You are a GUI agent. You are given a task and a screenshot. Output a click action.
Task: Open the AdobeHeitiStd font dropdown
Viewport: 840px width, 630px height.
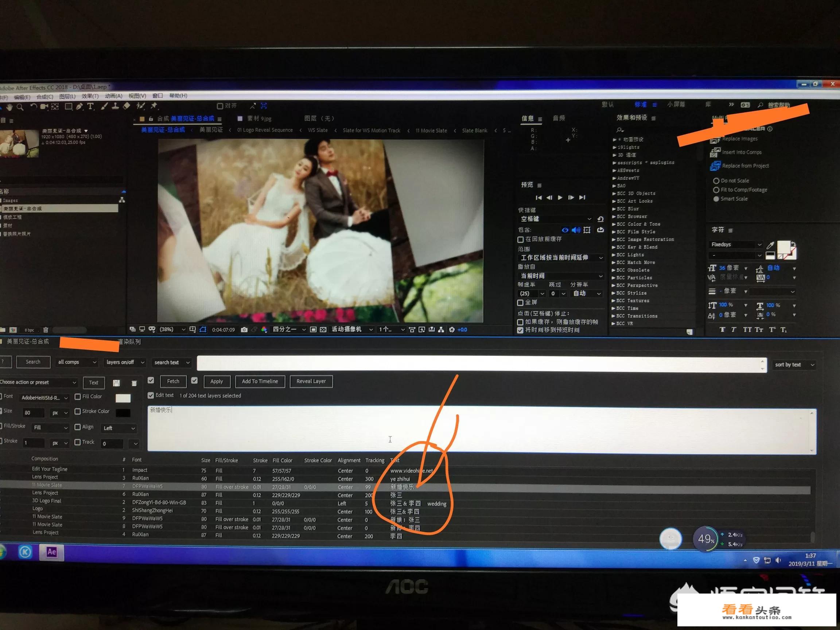coord(44,398)
